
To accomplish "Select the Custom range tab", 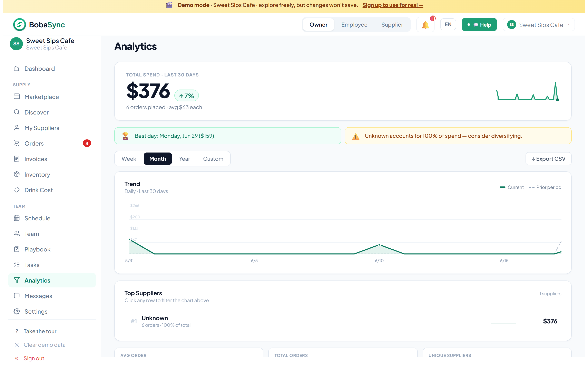I will click(213, 159).
